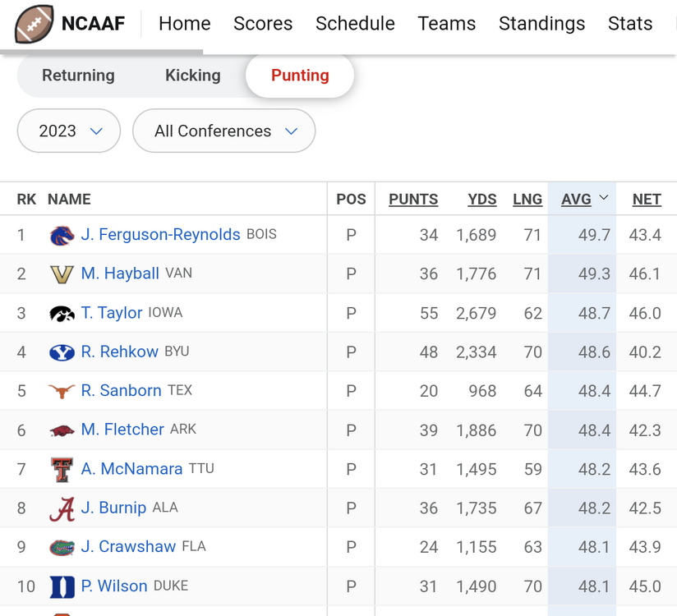The width and height of the screenshot is (677, 616).
Task: Click the Duke team logo
Action: point(62,586)
